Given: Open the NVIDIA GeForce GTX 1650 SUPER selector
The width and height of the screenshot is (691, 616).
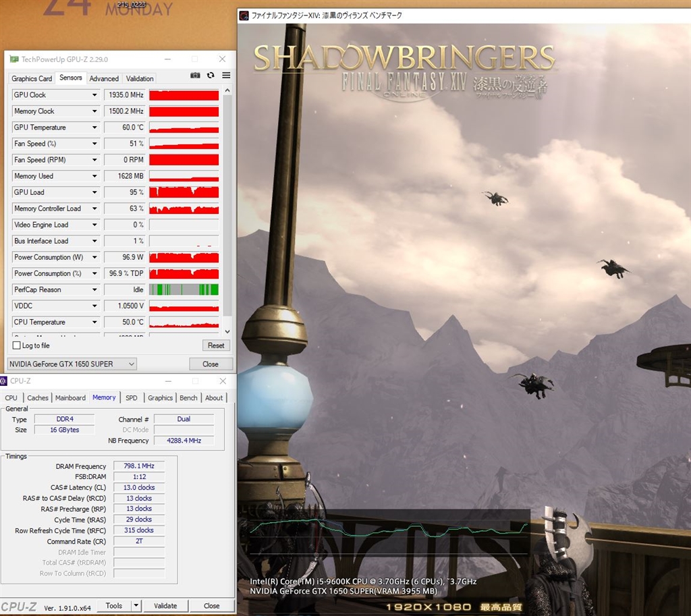Looking at the screenshot, I should pos(72,364).
